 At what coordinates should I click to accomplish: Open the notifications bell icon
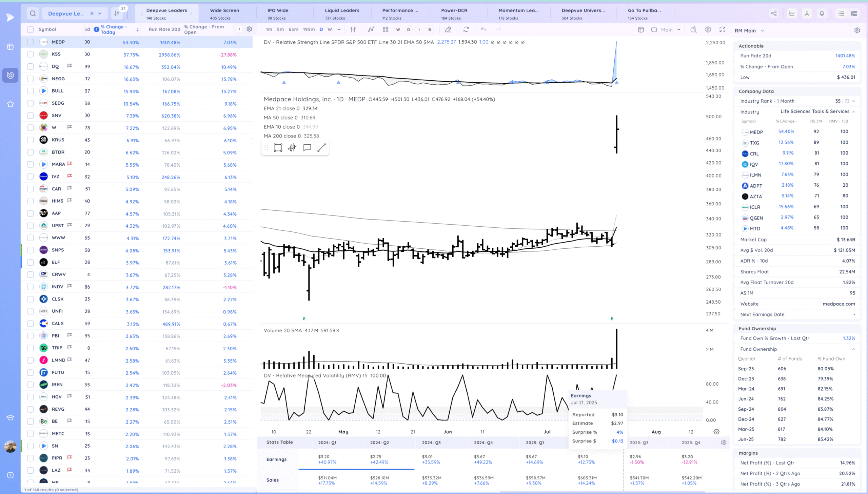click(822, 14)
